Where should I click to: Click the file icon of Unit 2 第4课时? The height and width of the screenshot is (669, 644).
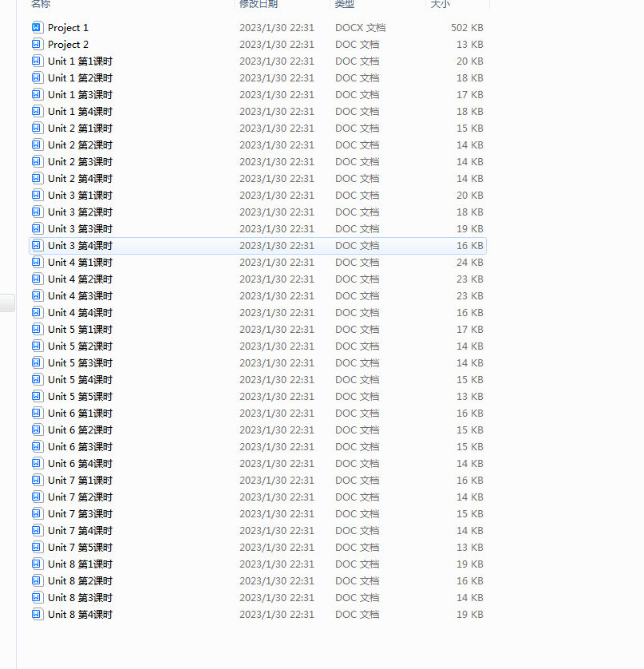(37, 178)
